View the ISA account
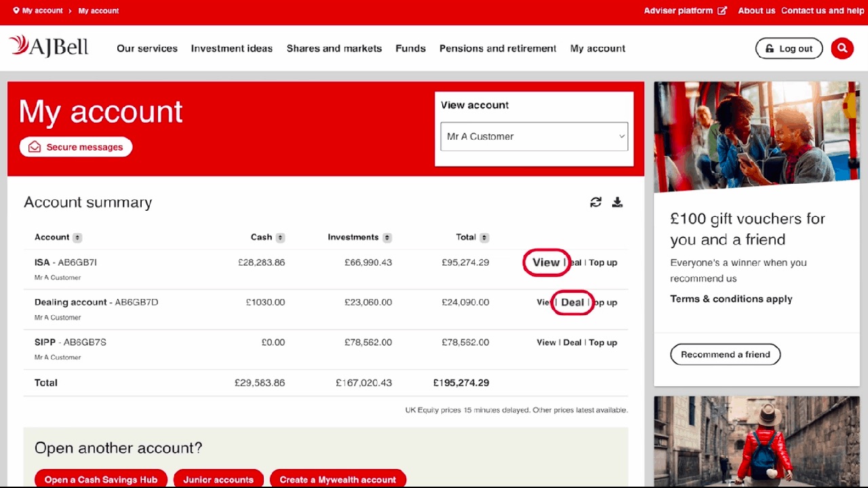868x488 pixels. 546,262
